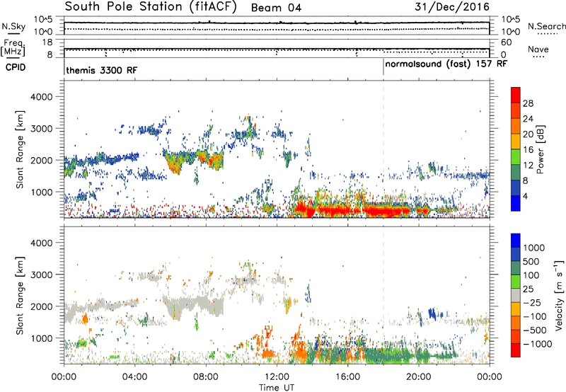The image size is (566, 392).
Task: Click the '1000' tick on the velocity panel's range axis
Action: pos(41,338)
